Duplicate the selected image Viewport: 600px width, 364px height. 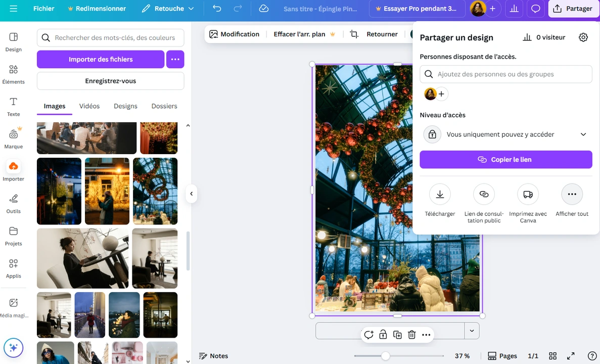click(x=397, y=334)
